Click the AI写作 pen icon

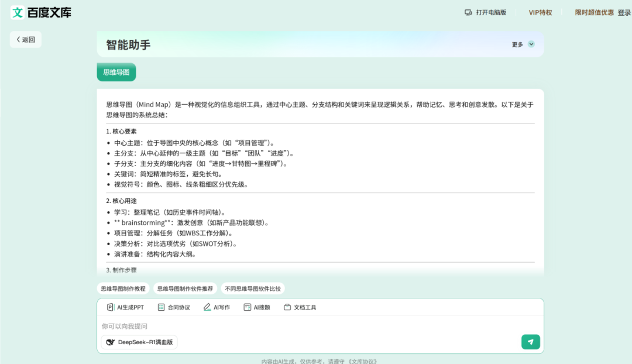208,307
